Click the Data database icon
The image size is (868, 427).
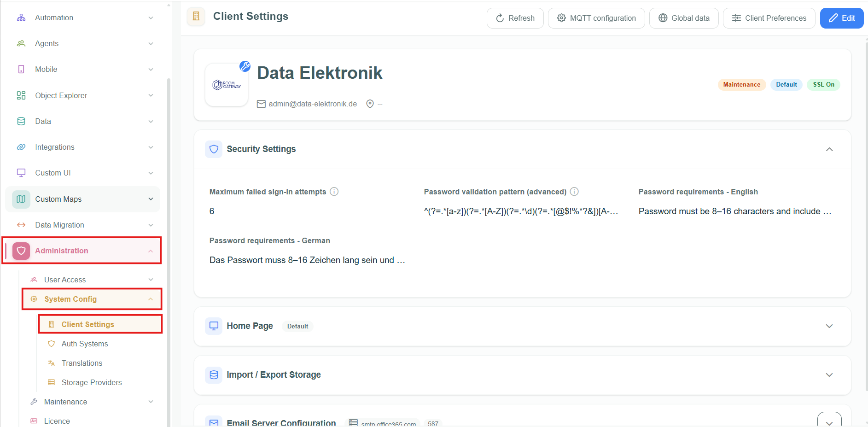21,121
